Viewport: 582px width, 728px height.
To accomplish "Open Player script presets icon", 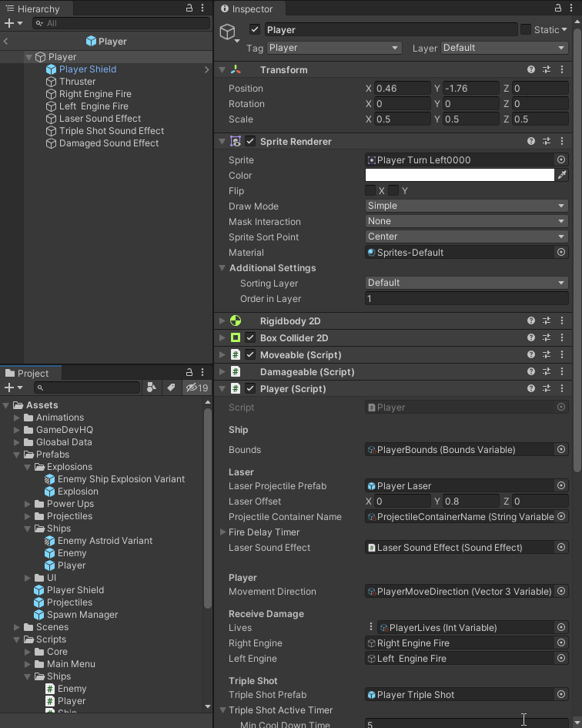I will coord(547,388).
